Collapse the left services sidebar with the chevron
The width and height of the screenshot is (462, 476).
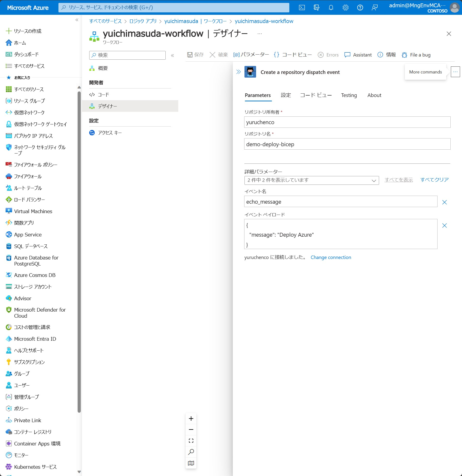(76, 20)
